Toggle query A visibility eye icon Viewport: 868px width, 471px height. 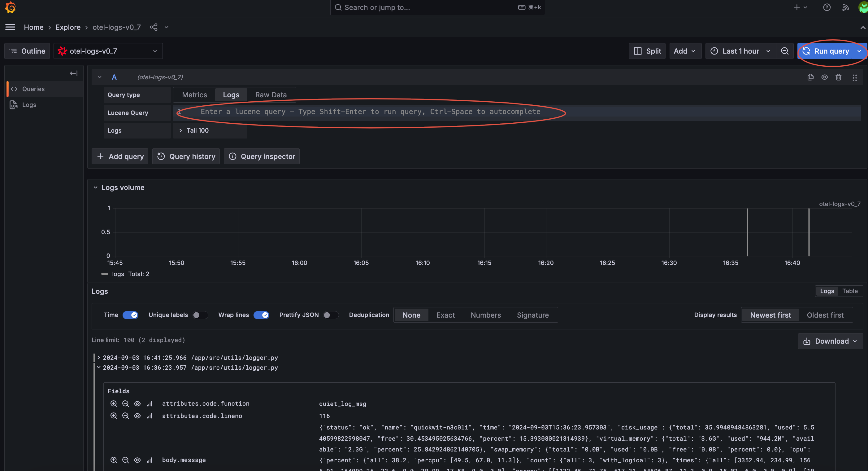pyautogui.click(x=824, y=77)
